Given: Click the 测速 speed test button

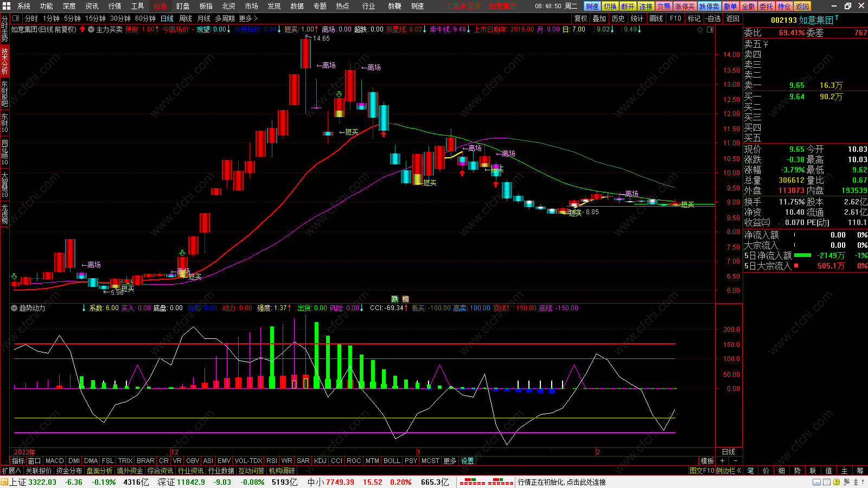Looking at the screenshot, I should [x=592, y=7].
